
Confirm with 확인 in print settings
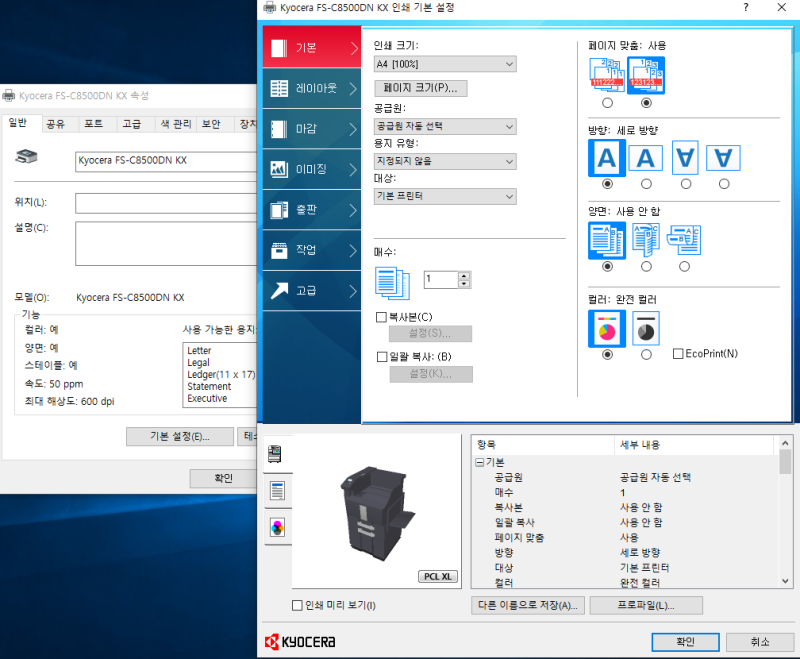[x=685, y=642]
